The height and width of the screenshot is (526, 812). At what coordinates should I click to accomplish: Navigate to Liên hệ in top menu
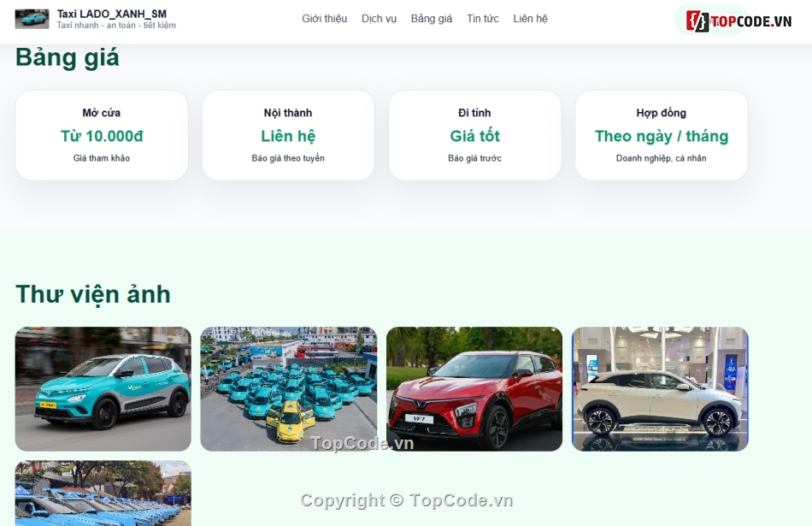click(530, 19)
